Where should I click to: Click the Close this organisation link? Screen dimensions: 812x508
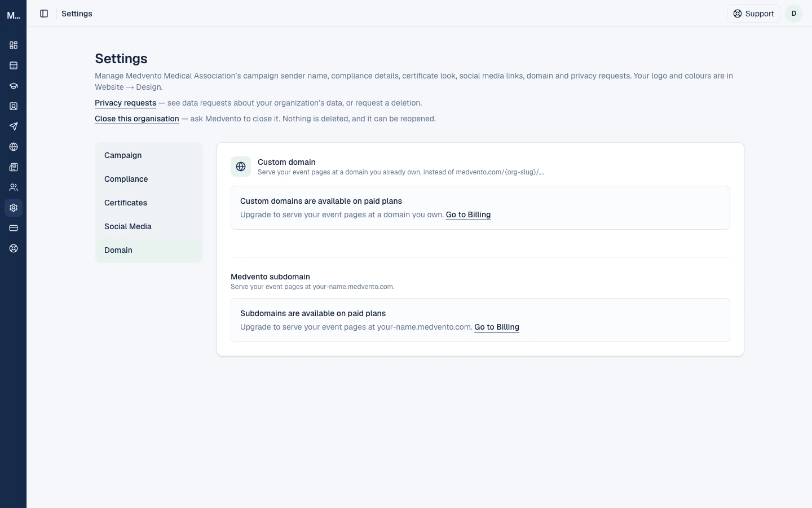tap(137, 119)
